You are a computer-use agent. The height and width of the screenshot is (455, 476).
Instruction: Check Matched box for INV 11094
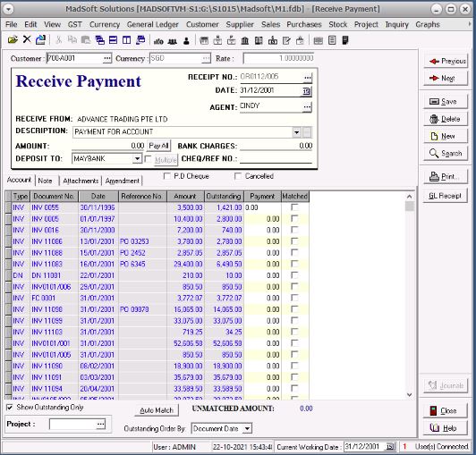(x=294, y=388)
